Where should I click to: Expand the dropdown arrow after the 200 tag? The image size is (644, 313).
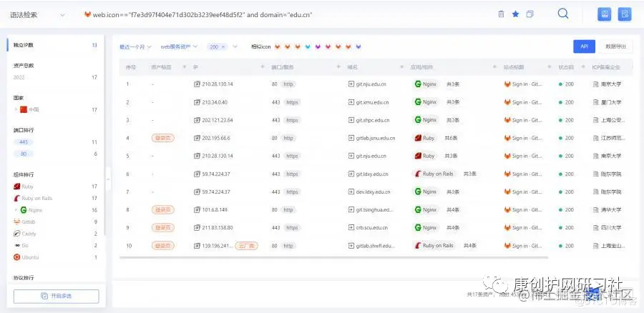tap(235, 46)
